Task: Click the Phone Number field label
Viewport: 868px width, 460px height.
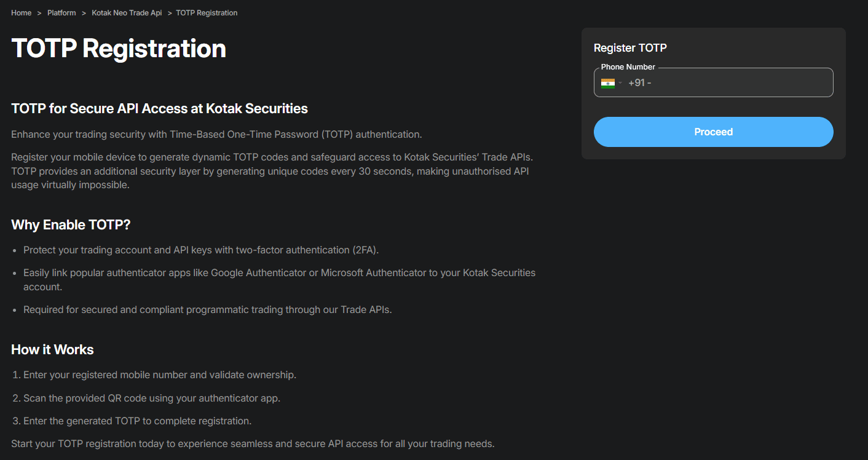Action: [x=628, y=67]
